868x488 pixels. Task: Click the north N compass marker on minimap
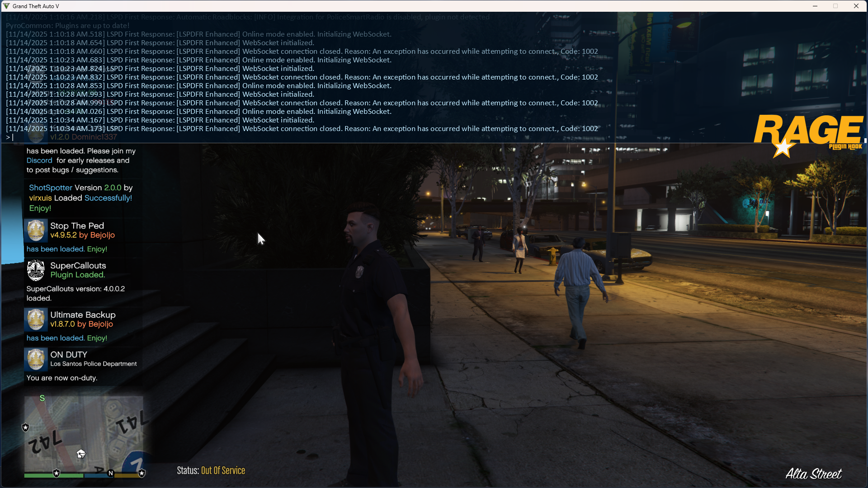tap(111, 473)
